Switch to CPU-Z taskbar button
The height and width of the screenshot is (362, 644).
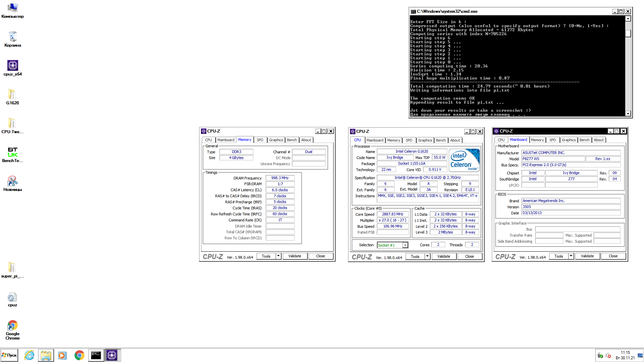pos(112,355)
